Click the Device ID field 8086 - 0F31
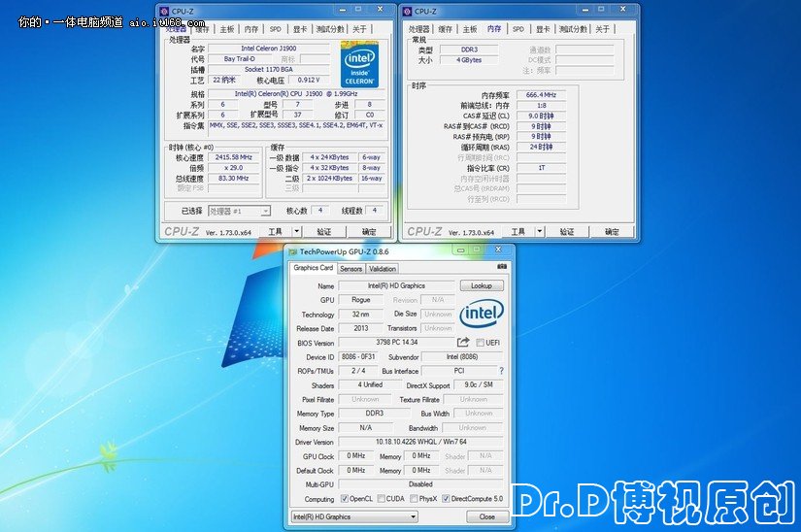Screen dimensions: 801x532 [x=358, y=357]
